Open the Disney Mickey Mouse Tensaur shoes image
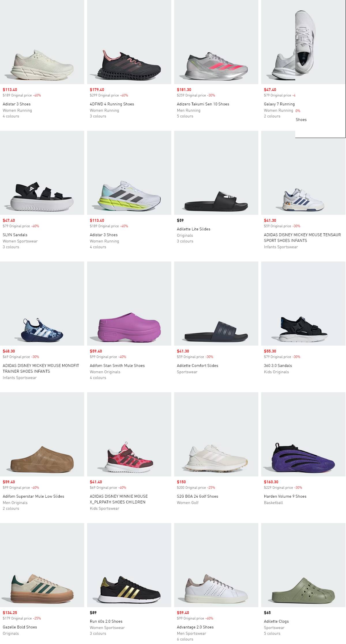The height and width of the screenshot is (644, 346). 303,173
